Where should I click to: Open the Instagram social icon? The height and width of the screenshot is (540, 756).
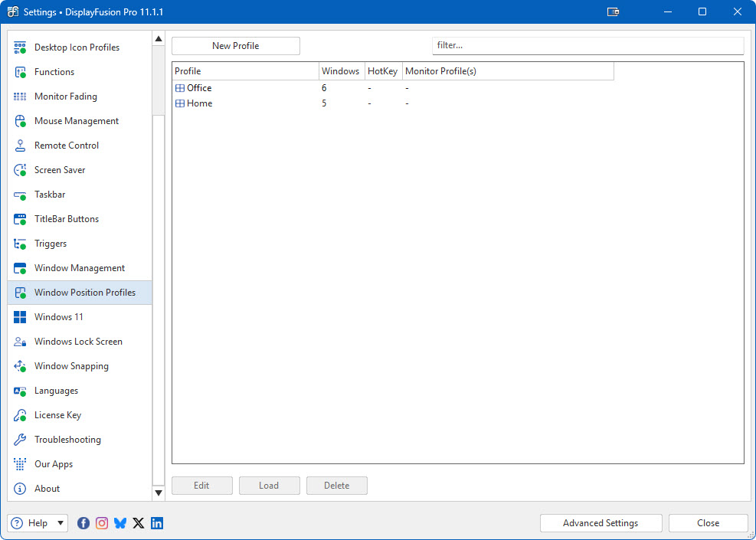[102, 523]
